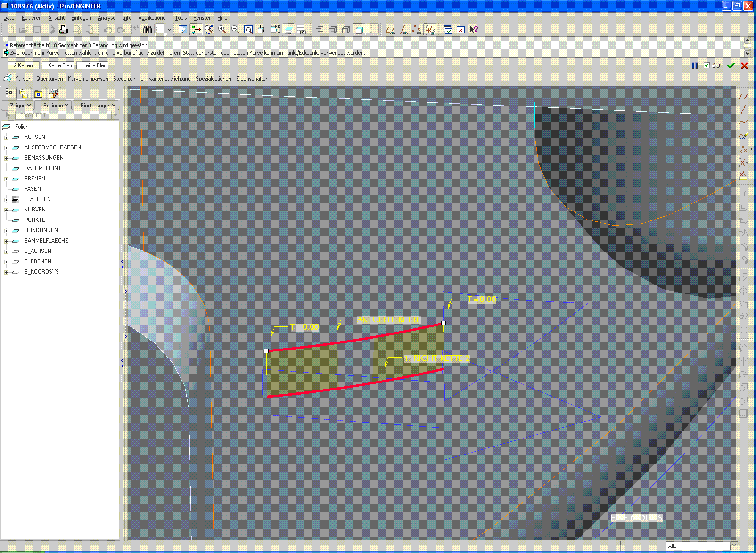Select hidden line display icon
Screen dimensions: 756x553
(332, 30)
